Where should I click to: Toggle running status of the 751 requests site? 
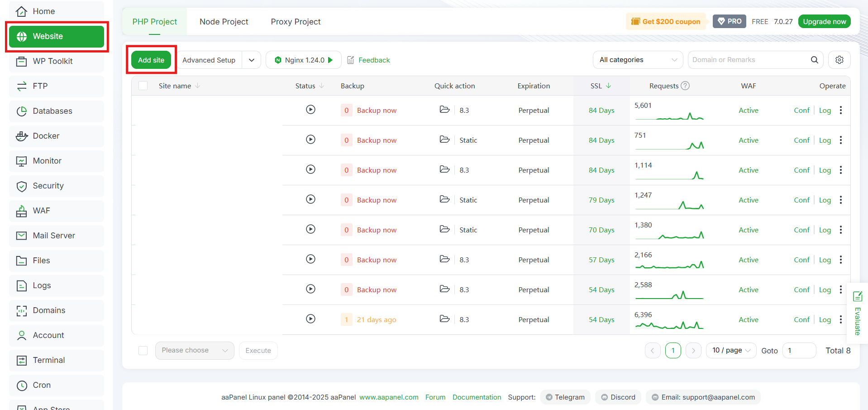[x=310, y=139]
